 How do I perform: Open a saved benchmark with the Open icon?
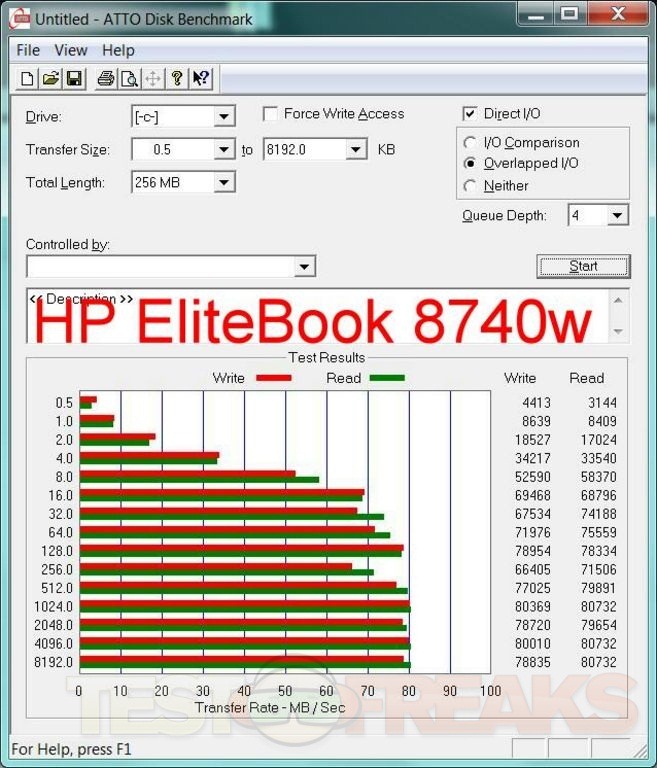tap(50, 78)
